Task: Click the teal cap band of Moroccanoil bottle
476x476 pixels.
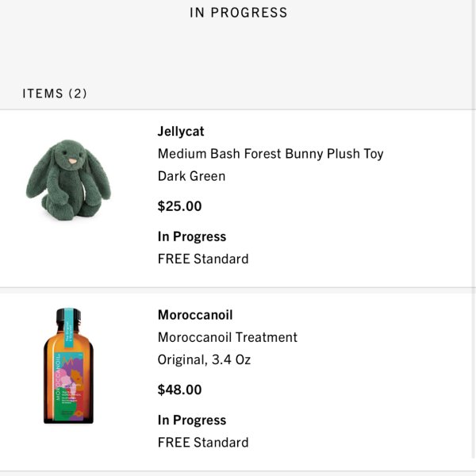Action: [68, 328]
